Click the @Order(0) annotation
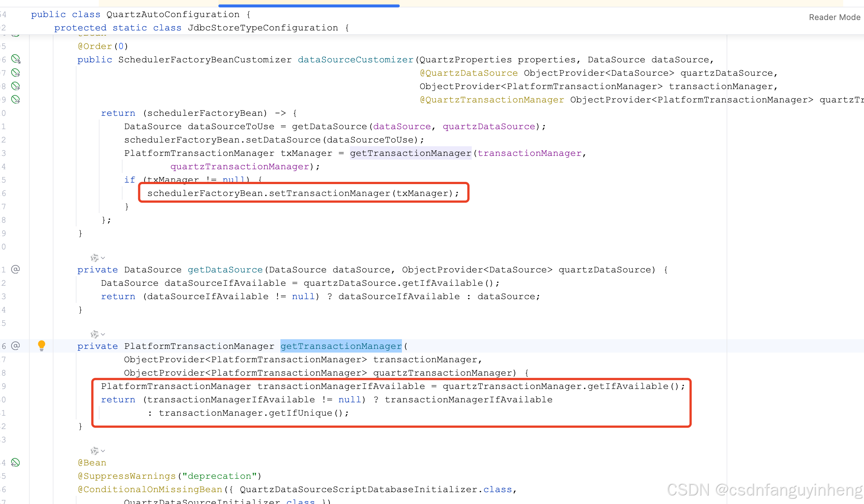This screenshot has height=504, width=864. pos(103,46)
